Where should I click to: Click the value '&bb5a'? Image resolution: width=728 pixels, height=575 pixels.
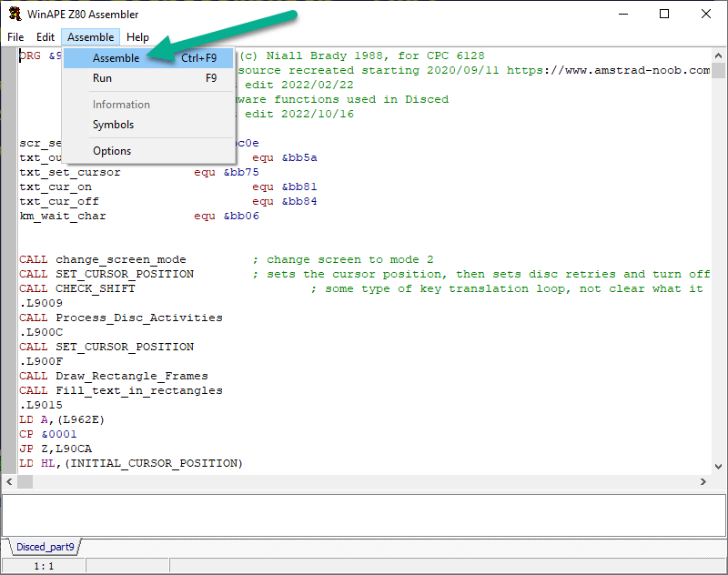pyautogui.click(x=299, y=157)
